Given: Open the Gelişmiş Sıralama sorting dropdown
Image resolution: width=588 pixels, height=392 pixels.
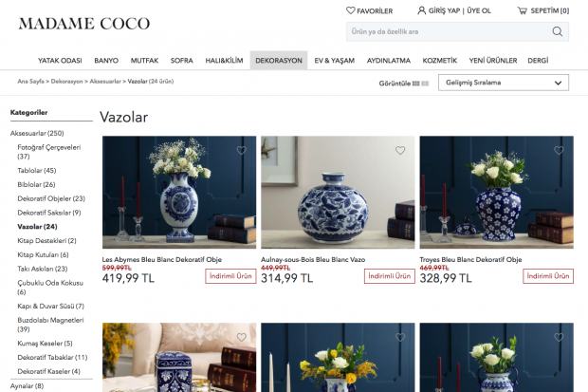Looking at the screenshot, I should (x=504, y=83).
